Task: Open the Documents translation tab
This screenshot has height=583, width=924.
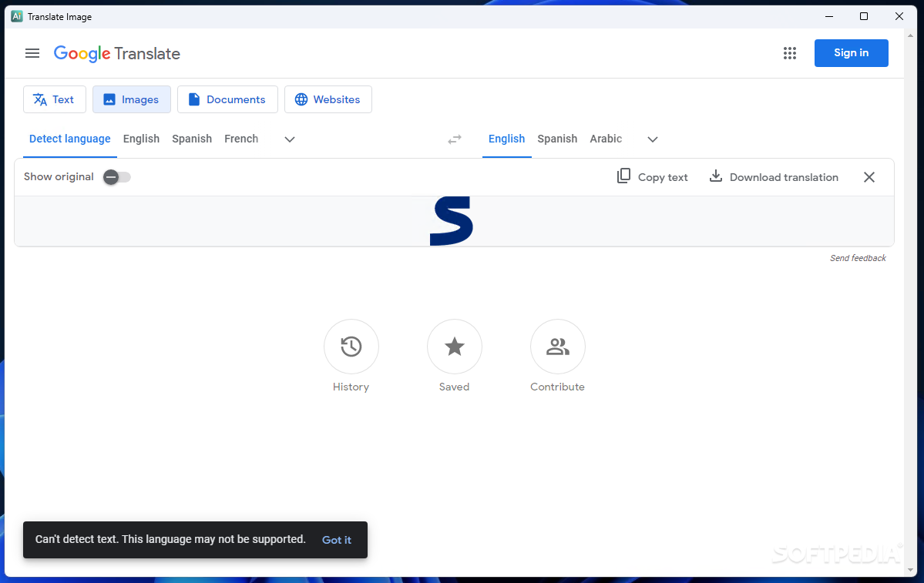Action: tap(227, 99)
